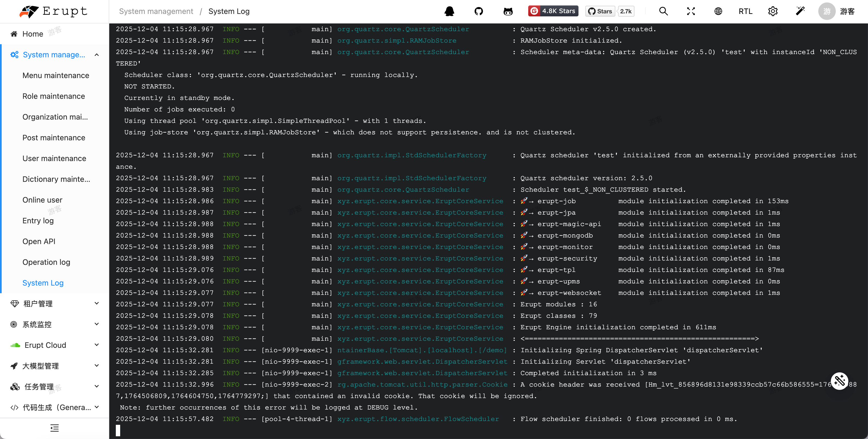Collapse the System management menu group
868x439 pixels.
pos(54,55)
